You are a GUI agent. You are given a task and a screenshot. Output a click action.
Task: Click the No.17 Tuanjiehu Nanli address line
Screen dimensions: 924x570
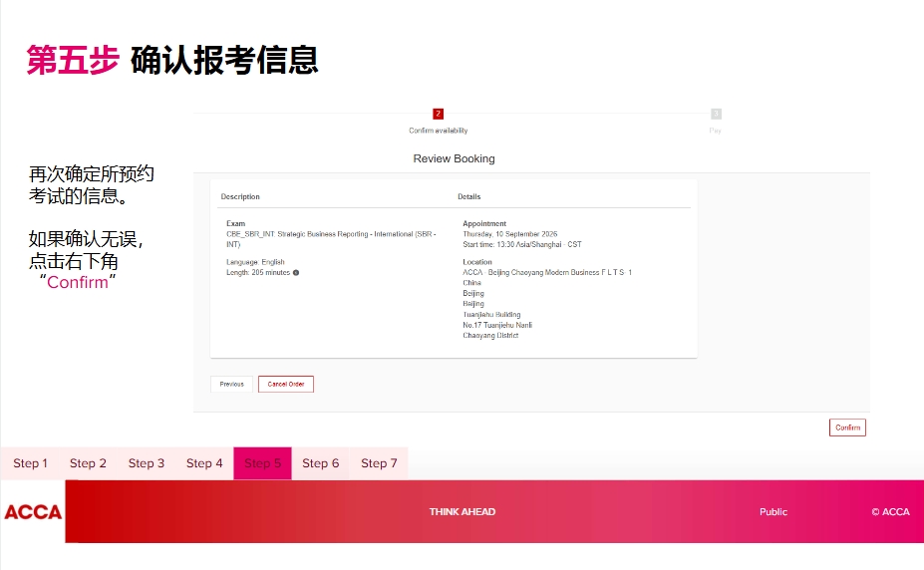click(497, 325)
